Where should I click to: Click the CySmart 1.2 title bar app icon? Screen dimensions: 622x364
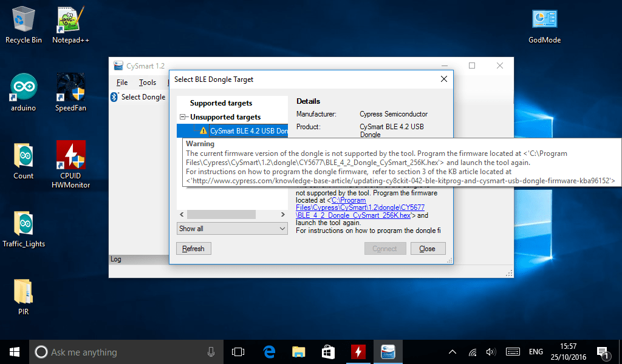pyautogui.click(x=118, y=66)
